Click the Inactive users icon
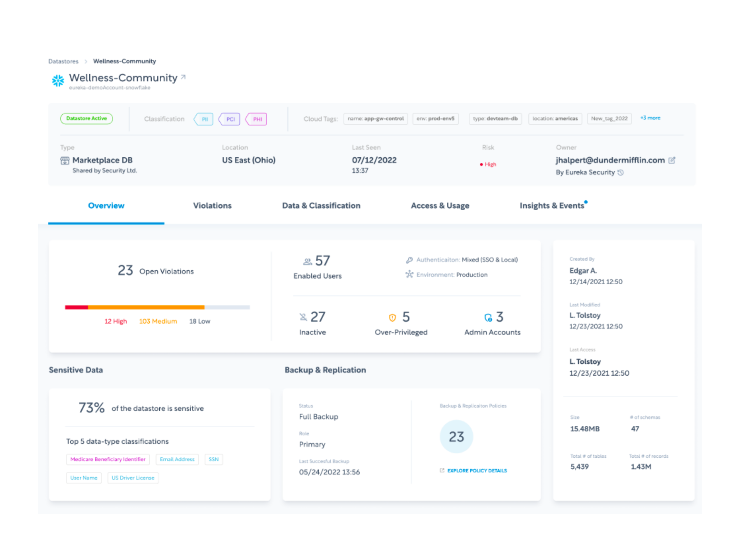Image resolution: width=747 pixels, height=560 pixels. (x=303, y=317)
